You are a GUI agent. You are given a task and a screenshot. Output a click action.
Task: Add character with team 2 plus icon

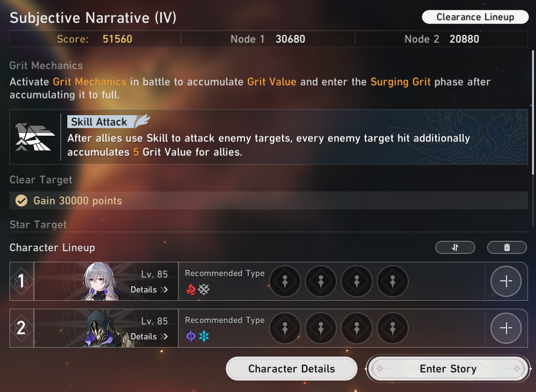[506, 328]
